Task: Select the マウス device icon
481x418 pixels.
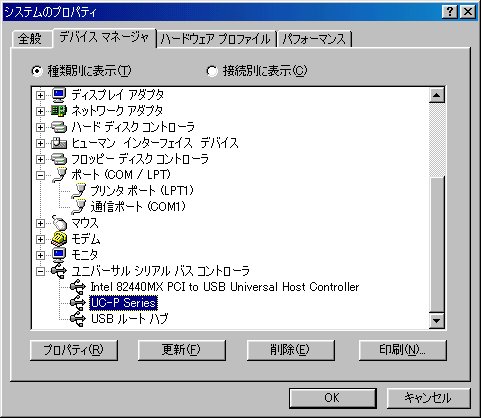Action: point(59,223)
